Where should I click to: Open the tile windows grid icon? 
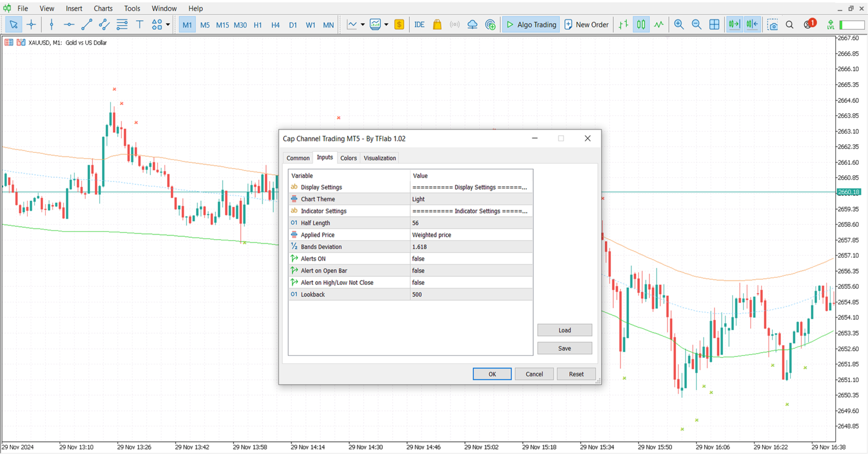point(714,25)
